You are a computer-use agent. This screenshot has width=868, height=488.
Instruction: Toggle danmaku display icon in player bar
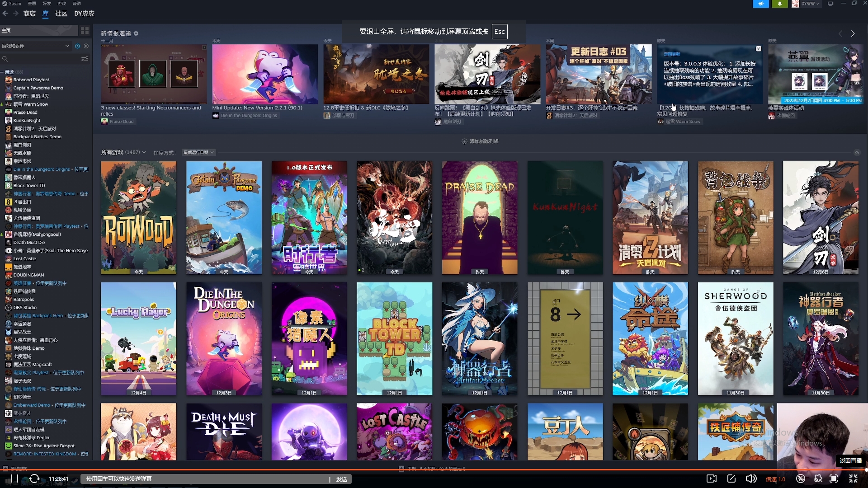(x=712, y=479)
